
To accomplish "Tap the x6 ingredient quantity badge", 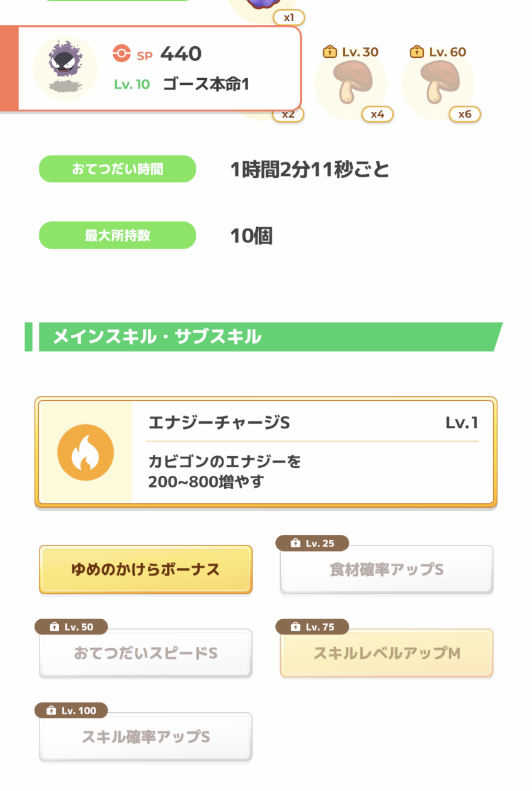I will click(x=465, y=114).
